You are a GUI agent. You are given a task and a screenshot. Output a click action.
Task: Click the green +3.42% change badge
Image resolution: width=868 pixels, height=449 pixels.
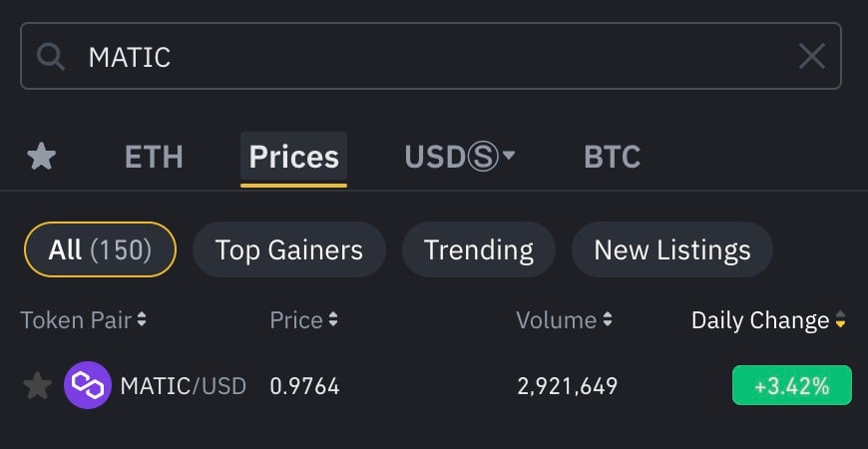[x=791, y=385]
